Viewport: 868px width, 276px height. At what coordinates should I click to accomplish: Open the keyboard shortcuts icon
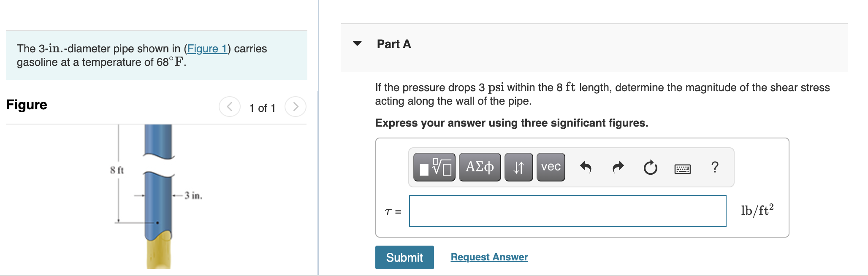pos(683,168)
